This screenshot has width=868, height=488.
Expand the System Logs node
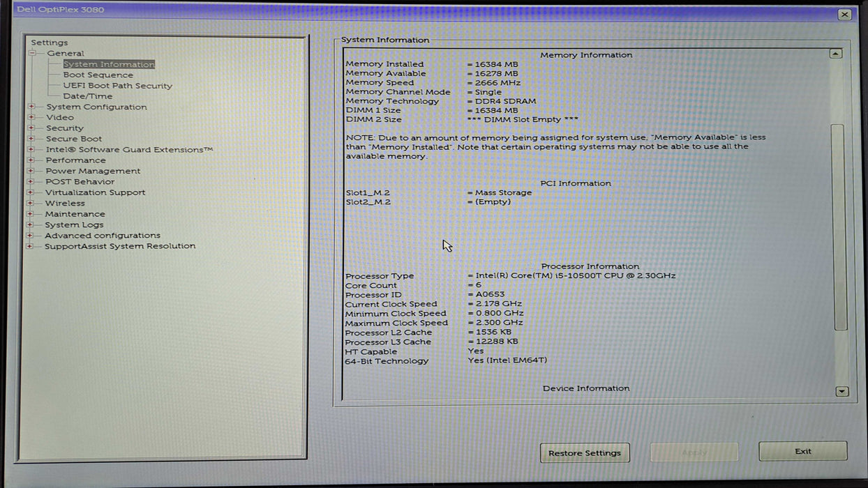click(30, 224)
